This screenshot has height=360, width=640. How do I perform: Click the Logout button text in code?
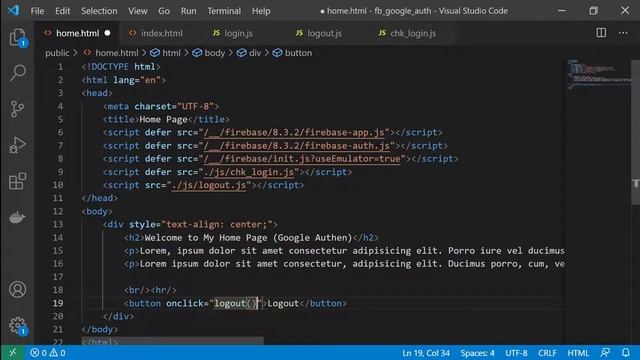[x=283, y=303]
